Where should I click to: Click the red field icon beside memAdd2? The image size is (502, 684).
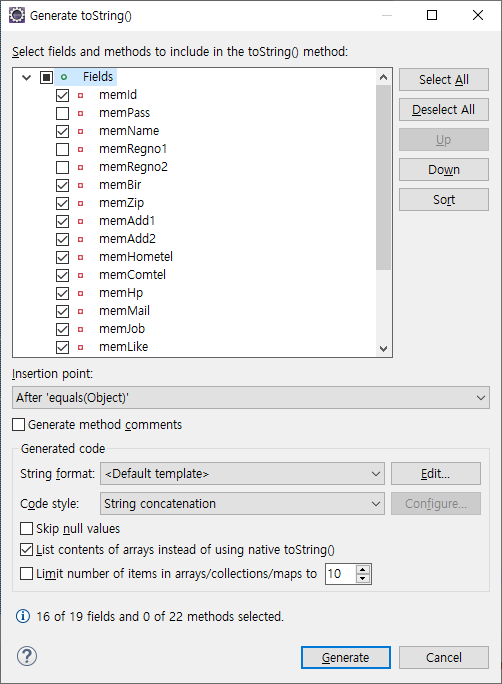click(x=80, y=239)
